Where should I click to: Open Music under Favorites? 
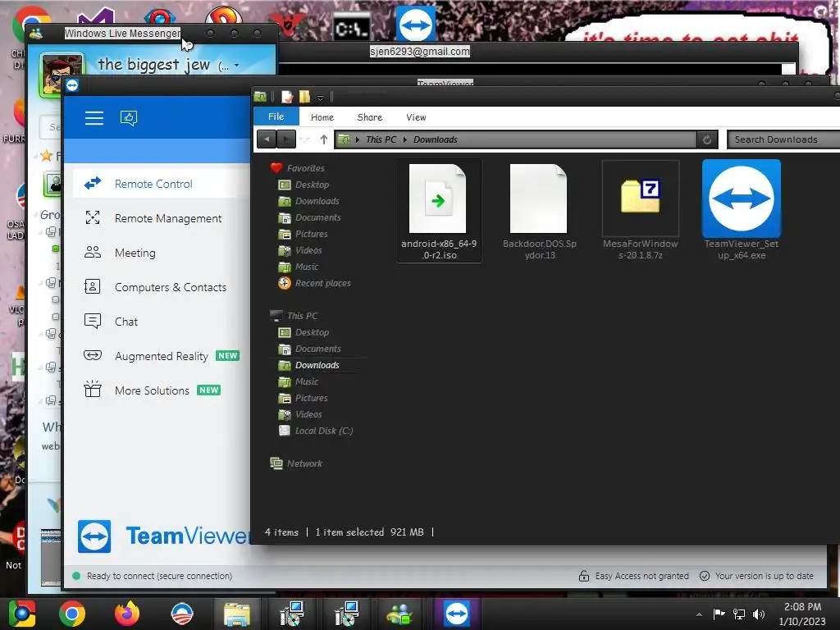pos(307,267)
